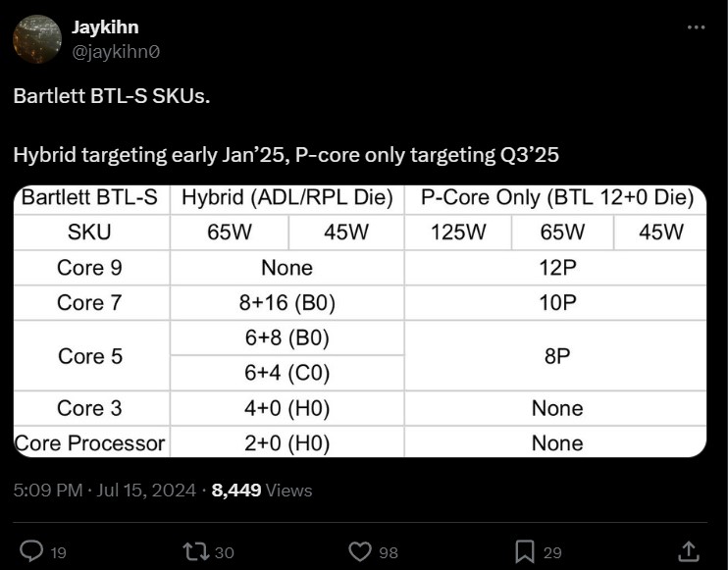The height and width of the screenshot is (570, 728).
Task: Click the reply speech bubble icon
Action: pyautogui.click(x=31, y=551)
